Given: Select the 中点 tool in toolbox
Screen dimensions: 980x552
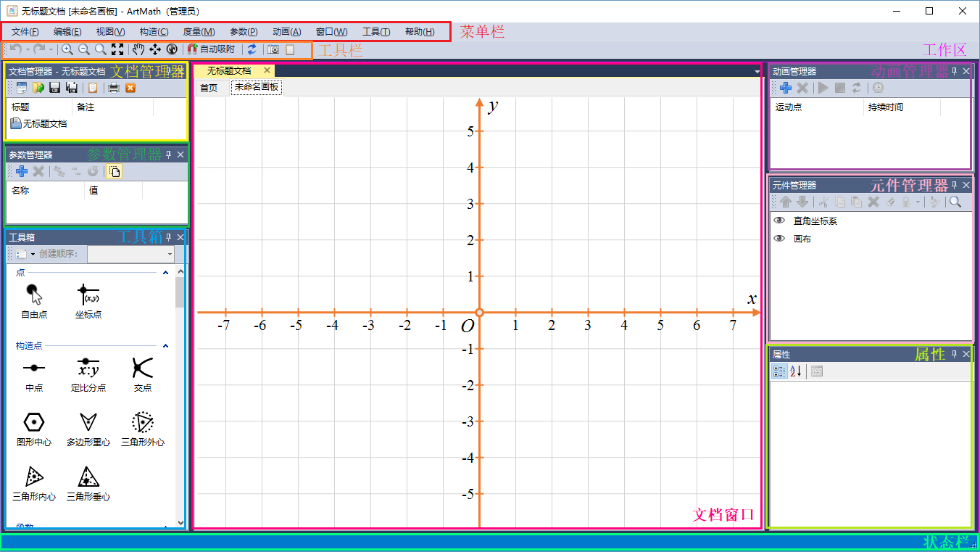Looking at the screenshot, I should point(34,374).
